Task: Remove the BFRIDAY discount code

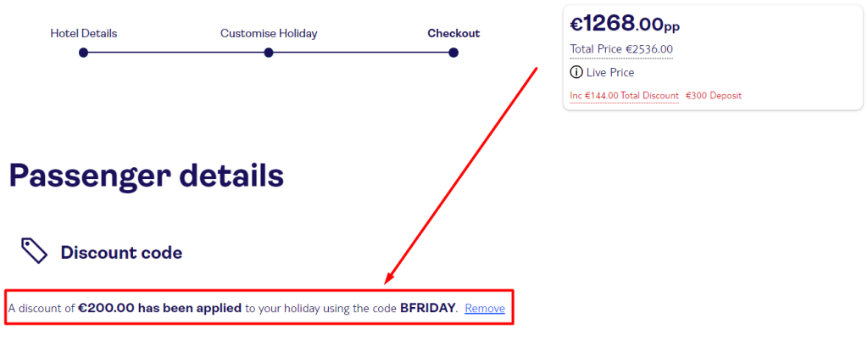Action: pyautogui.click(x=485, y=308)
